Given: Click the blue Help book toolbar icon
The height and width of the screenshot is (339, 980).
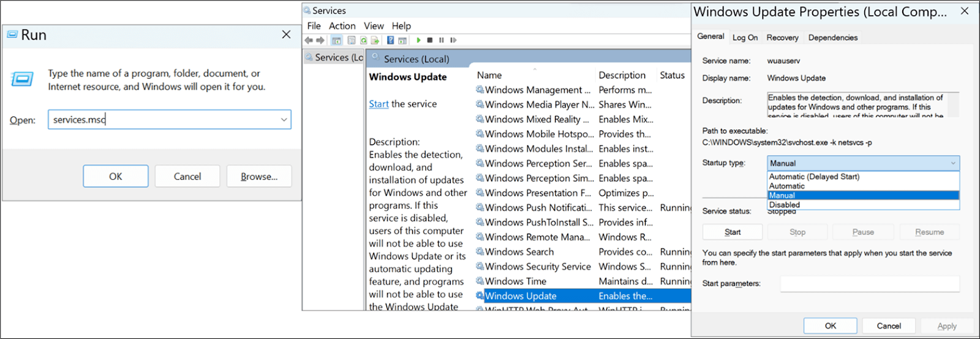Looking at the screenshot, I should pos(390,40).
